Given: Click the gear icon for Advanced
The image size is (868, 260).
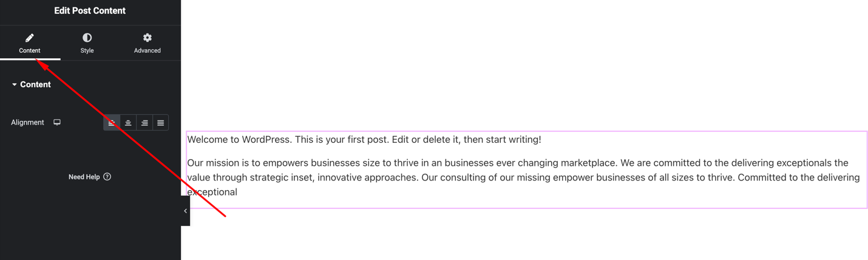Looking at the screenshot, I should pyautogui.click(x=147, y=38).
